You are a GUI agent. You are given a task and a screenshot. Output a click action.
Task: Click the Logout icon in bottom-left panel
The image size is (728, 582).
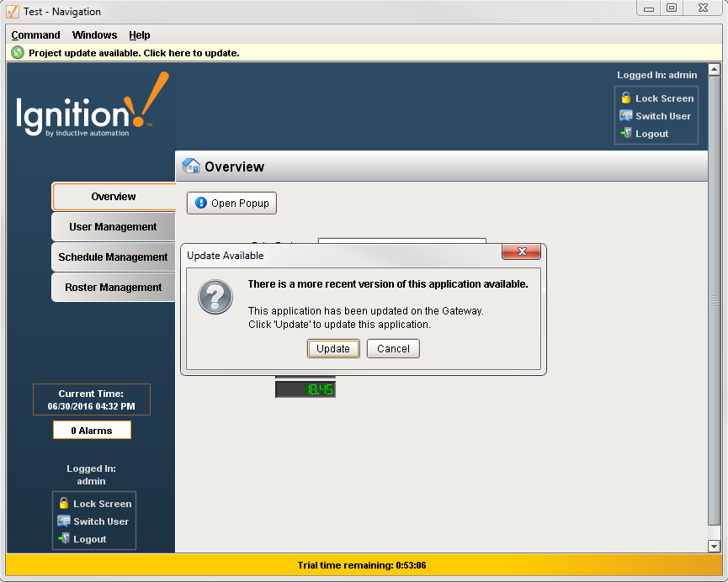point(64,539)
